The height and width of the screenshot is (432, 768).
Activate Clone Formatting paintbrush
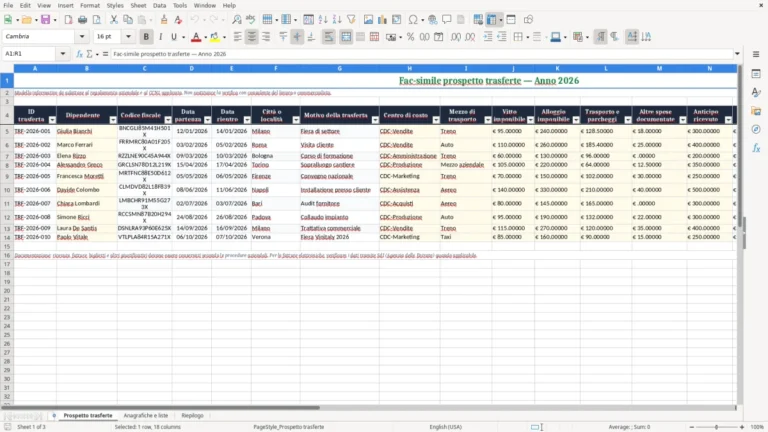coord(164,20)
